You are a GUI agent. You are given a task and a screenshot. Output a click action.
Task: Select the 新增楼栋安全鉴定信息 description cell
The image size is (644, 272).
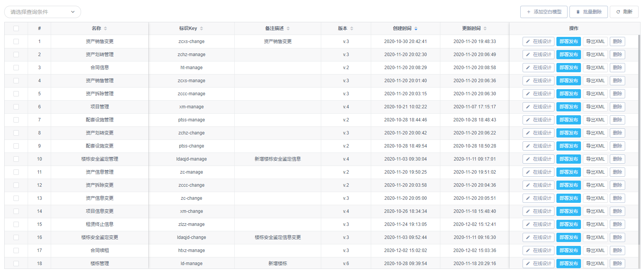(x=278, y=159)
